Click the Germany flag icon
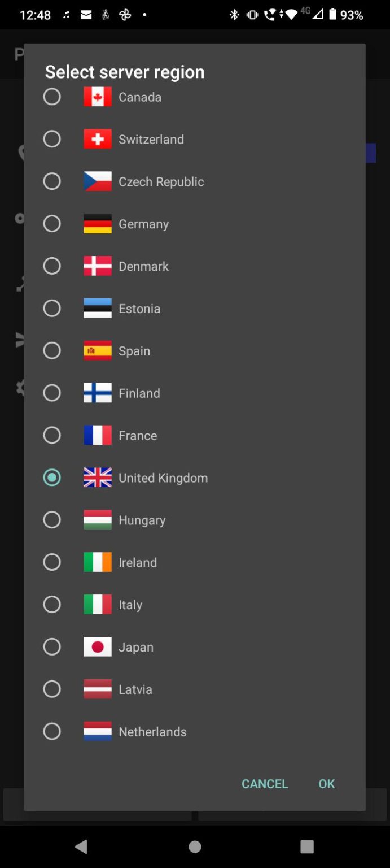This screenshot has width=390, height=868. coord(97,224)
